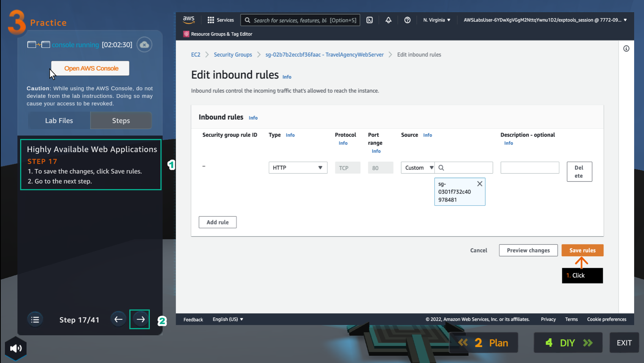Open the TravelAgencyWebServer security group breadcrumb
The width and height of the screenshot is (644, 363).
[324, 55]
